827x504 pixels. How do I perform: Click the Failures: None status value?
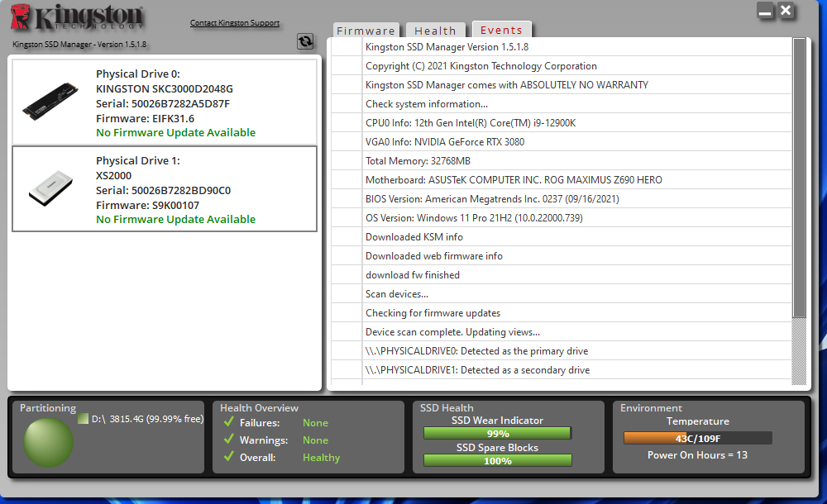(315, 423)
